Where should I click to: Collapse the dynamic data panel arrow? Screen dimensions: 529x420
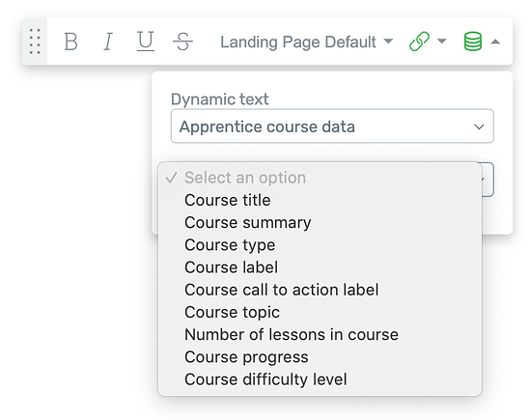click(x=495, y=42)
